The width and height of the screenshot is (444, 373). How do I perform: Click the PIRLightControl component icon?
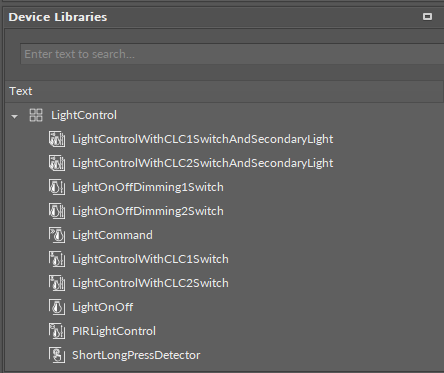click(x=57, y=331)
